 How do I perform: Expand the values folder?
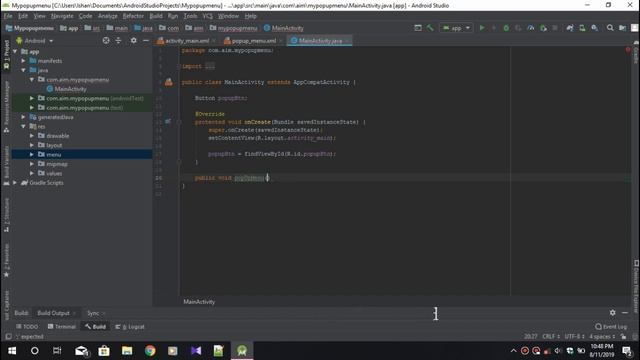coord(31,173)
